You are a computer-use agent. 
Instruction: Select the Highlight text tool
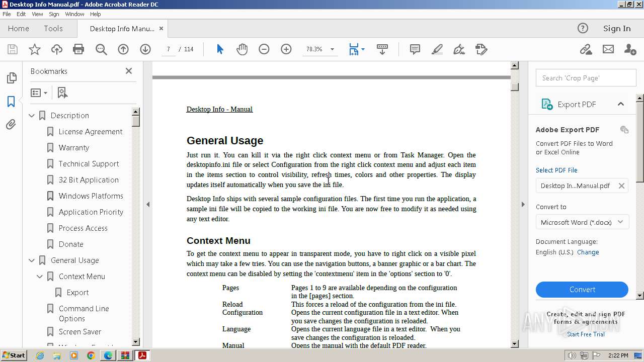tap(437, 49)
